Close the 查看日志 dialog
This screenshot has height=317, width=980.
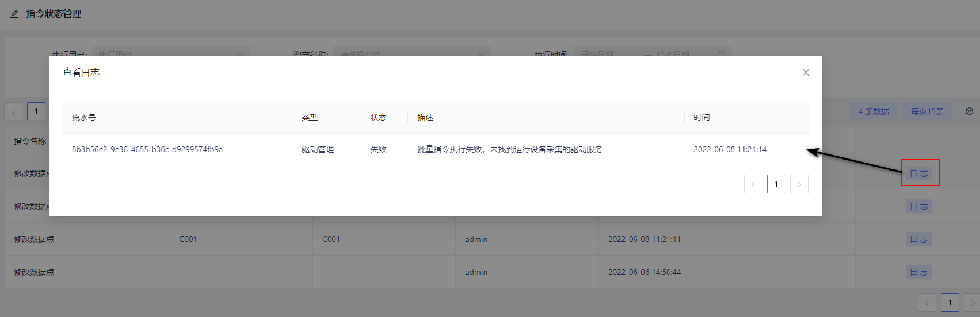point(806,73)
